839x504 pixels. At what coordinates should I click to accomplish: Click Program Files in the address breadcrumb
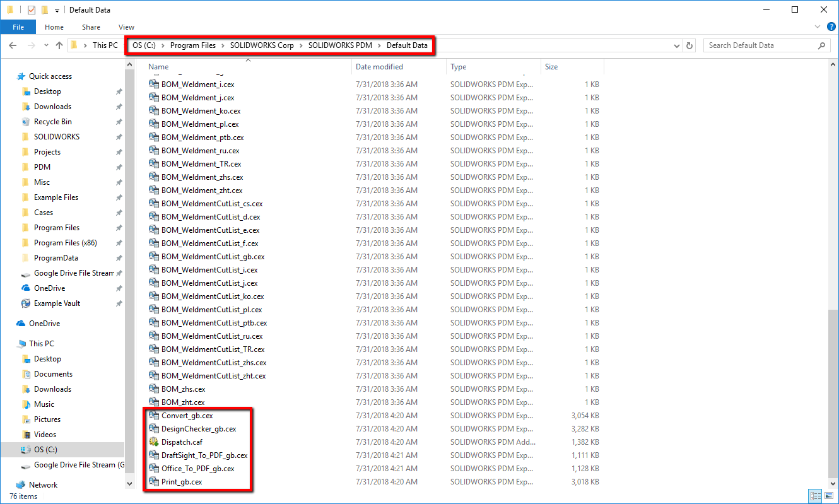coord(193,45)
